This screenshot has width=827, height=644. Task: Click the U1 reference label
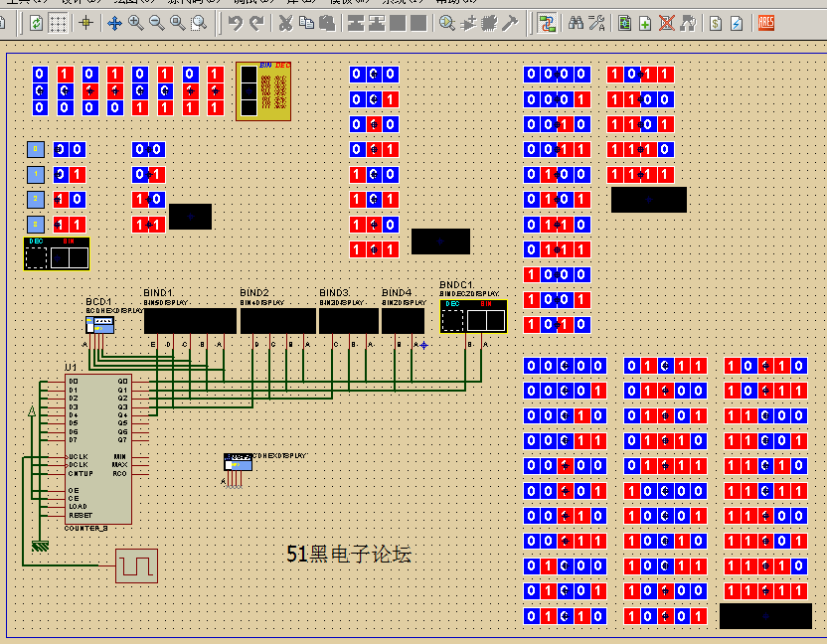point(71,367)
